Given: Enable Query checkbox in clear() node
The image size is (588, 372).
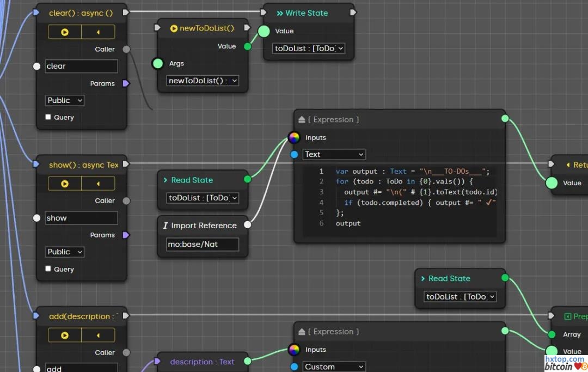Looking at the screenshot, I should [x=48, y=117].
